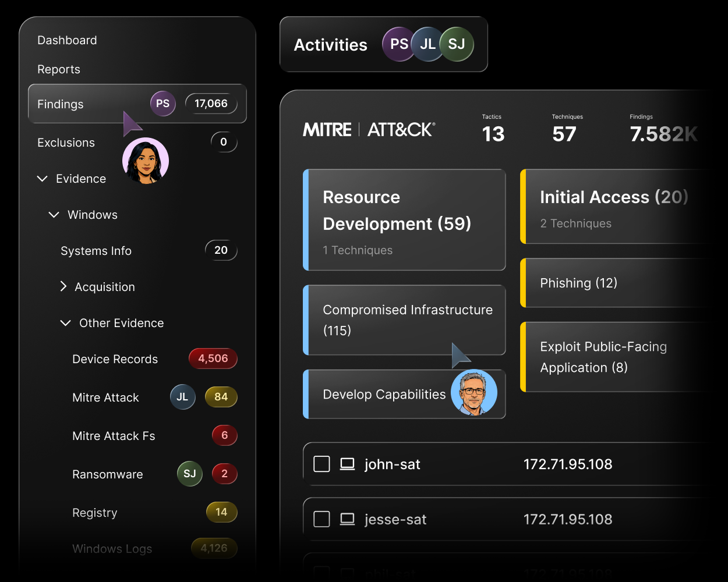Check the jesse-sat checkbox
The height and width of the screenshot is (582, 728).
click(321, 519)
